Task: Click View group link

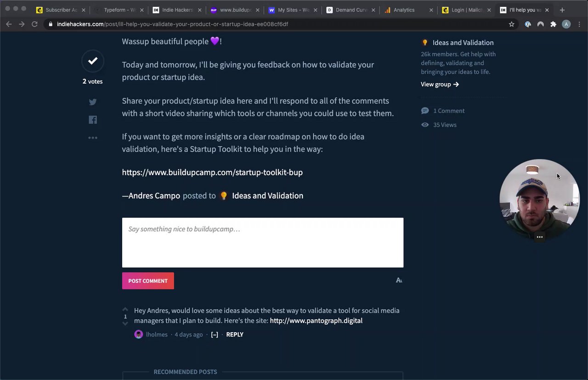Action: 440,84
